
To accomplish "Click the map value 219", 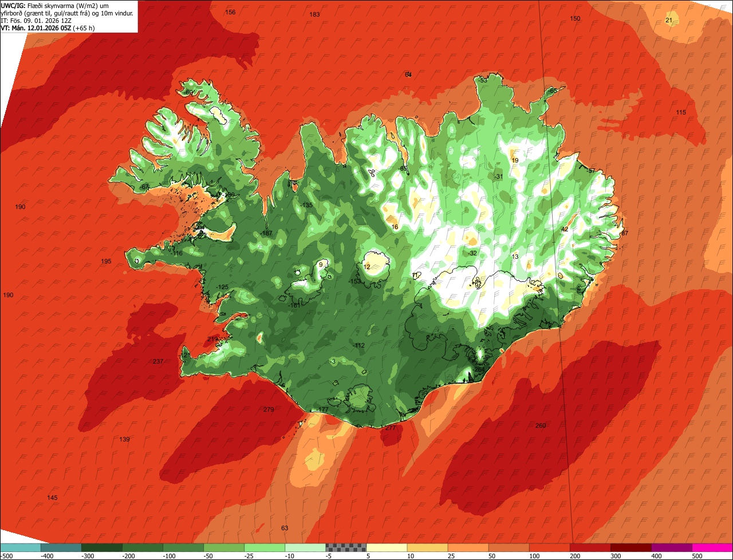I will (x=212, y=339).
